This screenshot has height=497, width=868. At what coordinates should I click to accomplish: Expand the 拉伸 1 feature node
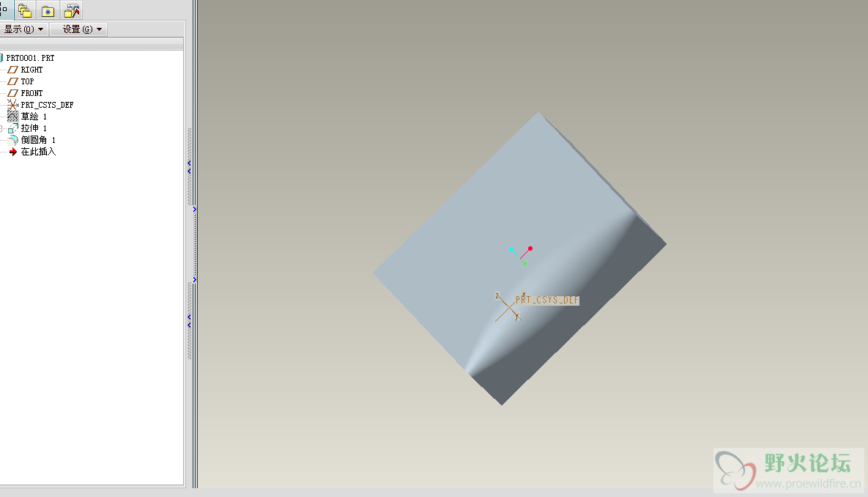pos(1,128)
